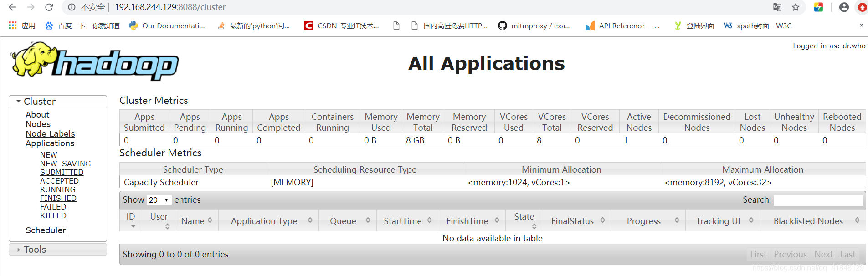
Task: Open the xpath W3C bookmark
Action: [758, 26]
